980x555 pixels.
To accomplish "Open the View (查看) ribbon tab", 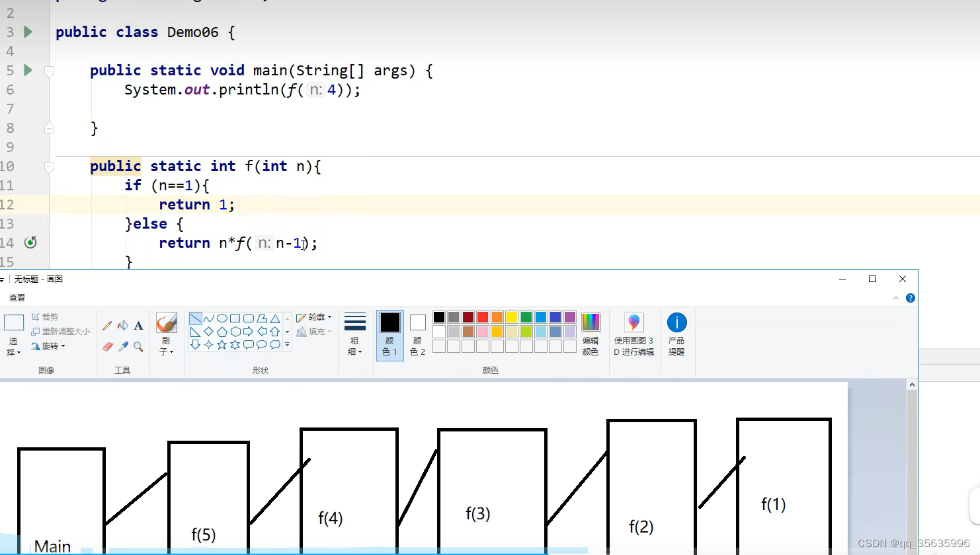I will [x=17, y=298].
